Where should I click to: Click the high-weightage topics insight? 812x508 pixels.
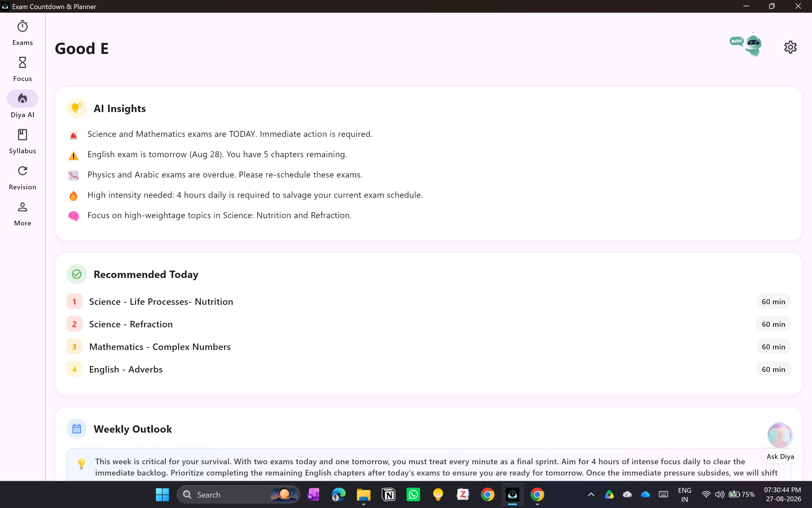(219, 215)
